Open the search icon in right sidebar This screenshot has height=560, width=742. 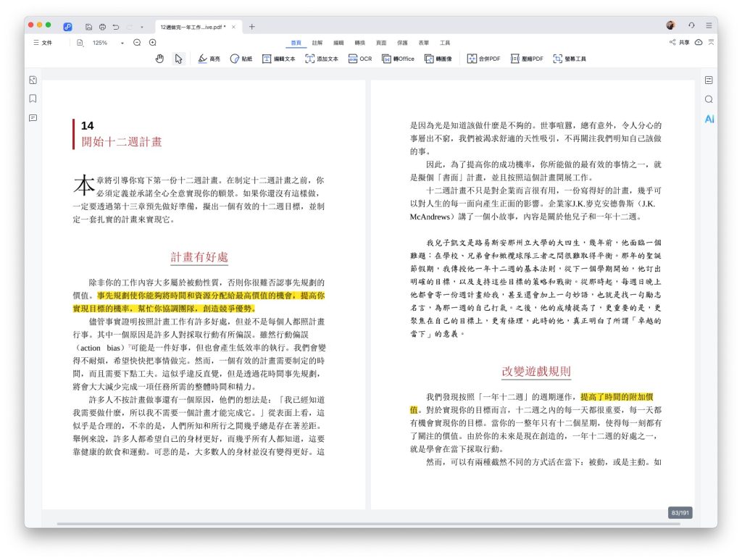(709, 99)
